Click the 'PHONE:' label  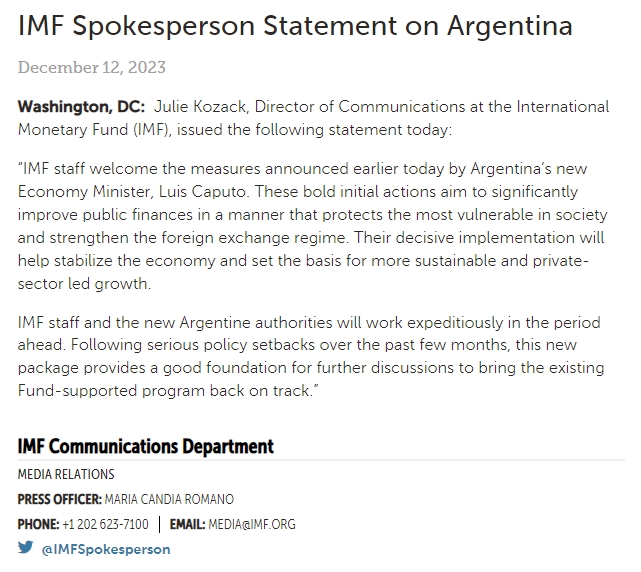tap(38, 524)
